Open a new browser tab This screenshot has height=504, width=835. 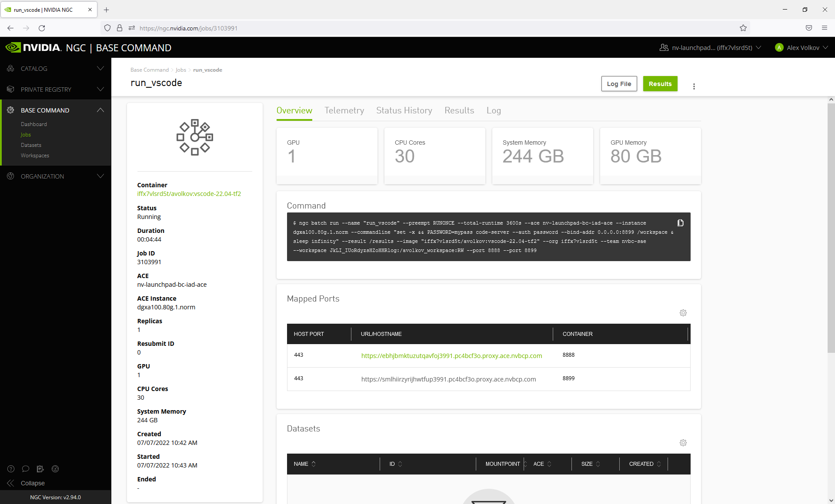coord(107,10)
